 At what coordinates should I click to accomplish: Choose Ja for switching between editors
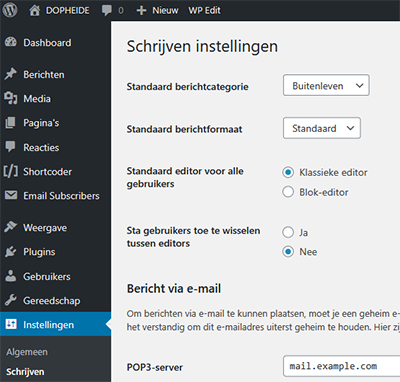[288, 232]
